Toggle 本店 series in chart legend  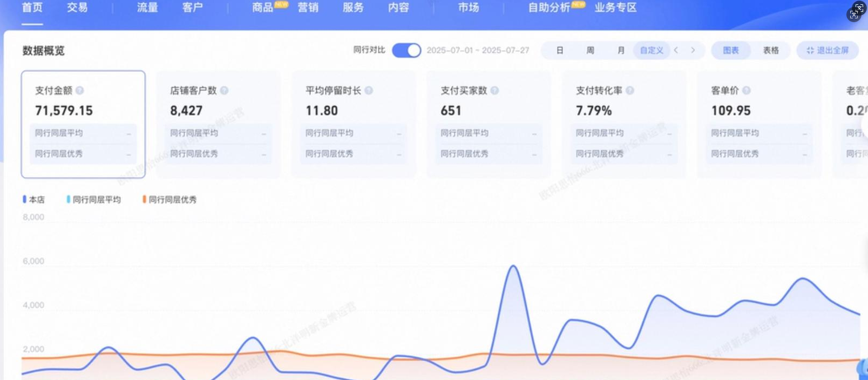pyautogui.click(x=33, y=200)
